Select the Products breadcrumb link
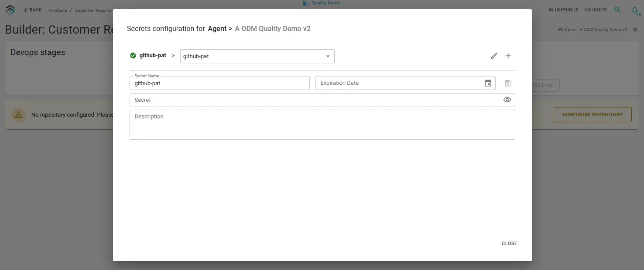644x270 pixels. (x=58, y=10)
